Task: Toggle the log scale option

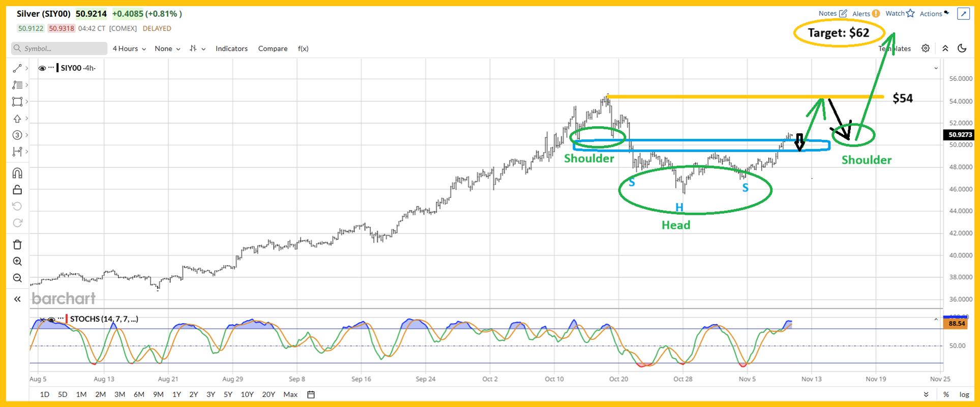Action: point(964,394)
